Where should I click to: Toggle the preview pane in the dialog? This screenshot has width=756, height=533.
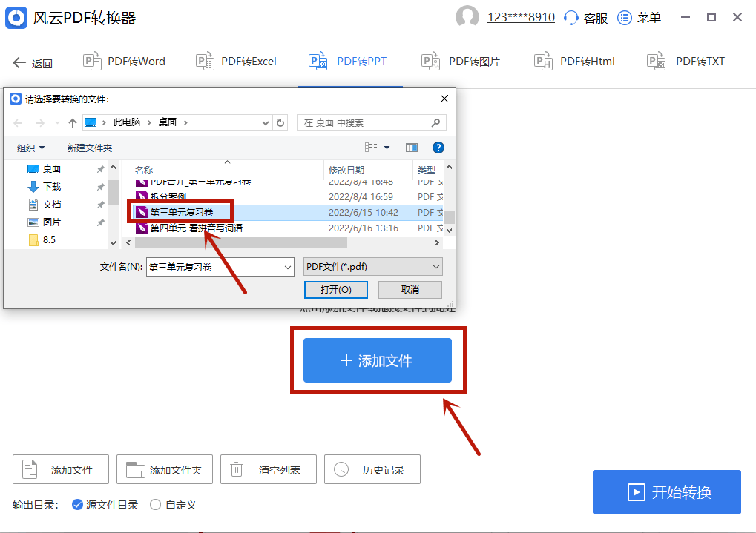412,148
